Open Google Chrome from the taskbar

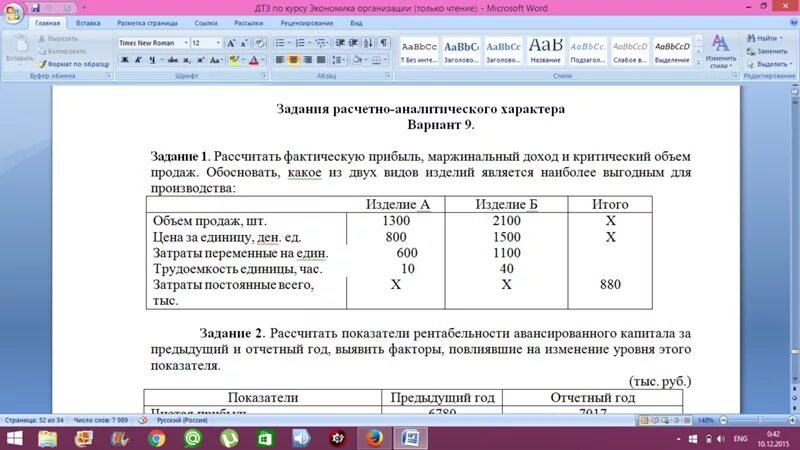tap(157, 438)
